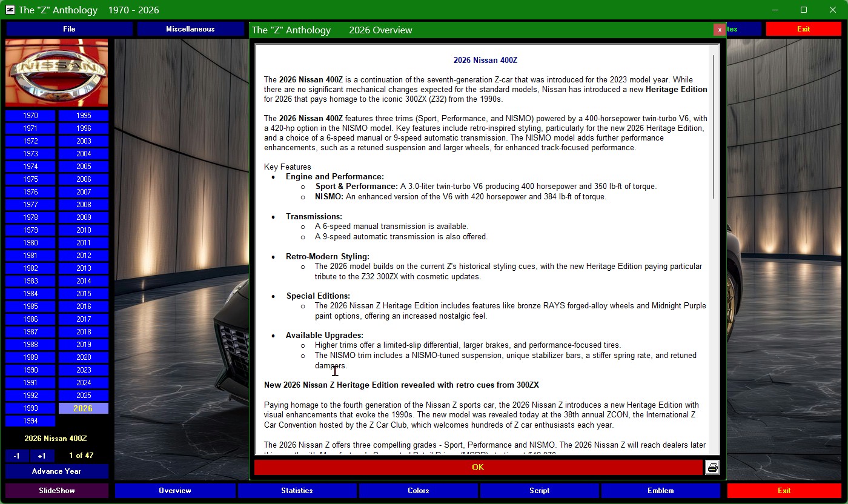Select year 1995 from the list
Image resolution: width=848 pixels, height=504 pixels.
(84, 116)
